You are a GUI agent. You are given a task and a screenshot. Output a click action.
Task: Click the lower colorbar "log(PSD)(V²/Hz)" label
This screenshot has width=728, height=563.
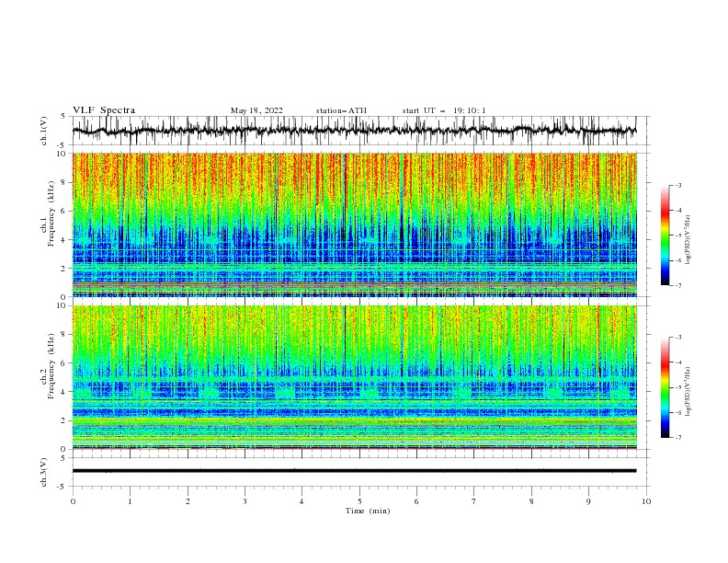click(x=688, y=392)
